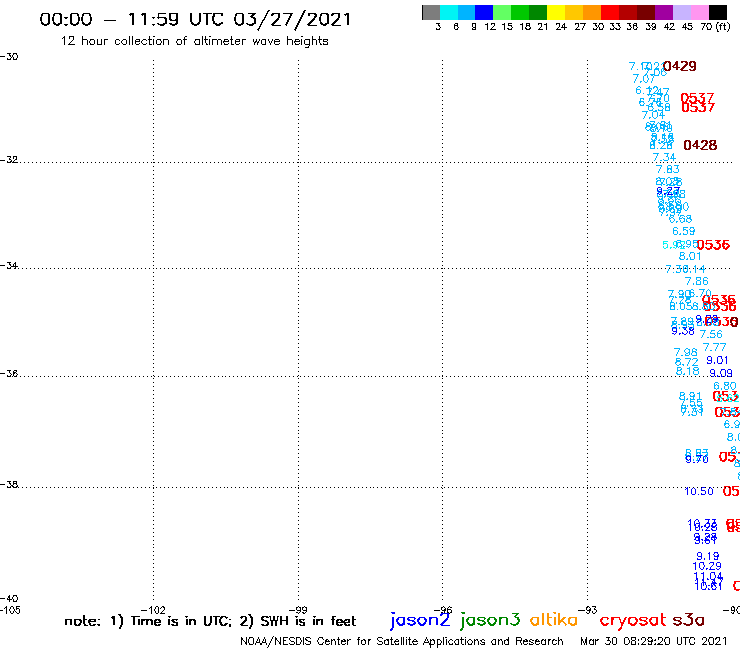This screenshot has width=740, height=650.
Task: Click the 7.34 wave height value
Action: tap(664, 157)
